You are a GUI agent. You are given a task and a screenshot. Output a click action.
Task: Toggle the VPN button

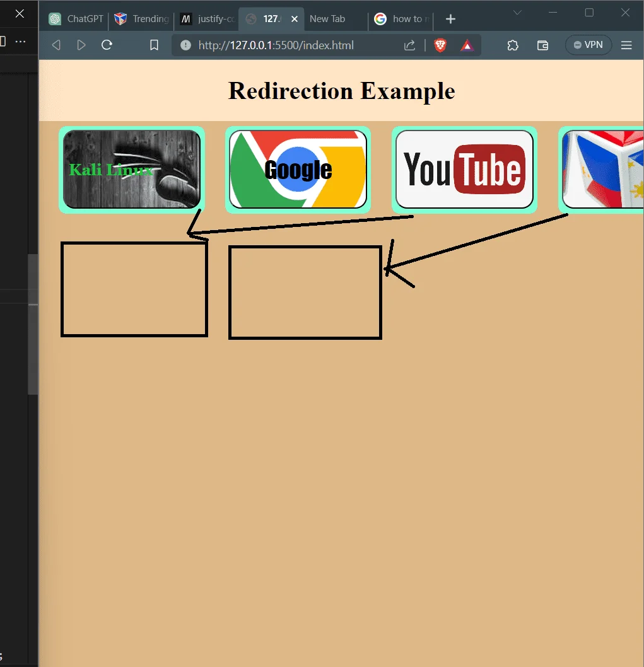coord(588,45)
